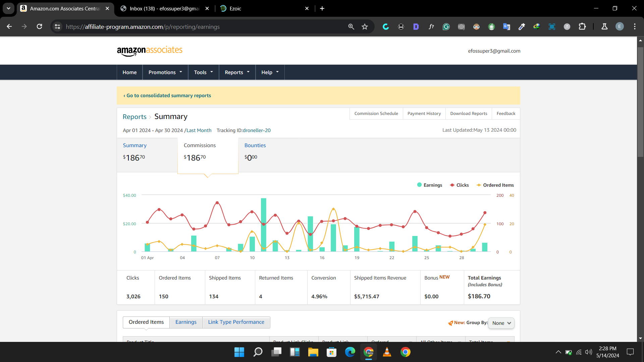Toggle Ordered Items series in chart legend
644x362 pixels.
[x=495, y=185]
